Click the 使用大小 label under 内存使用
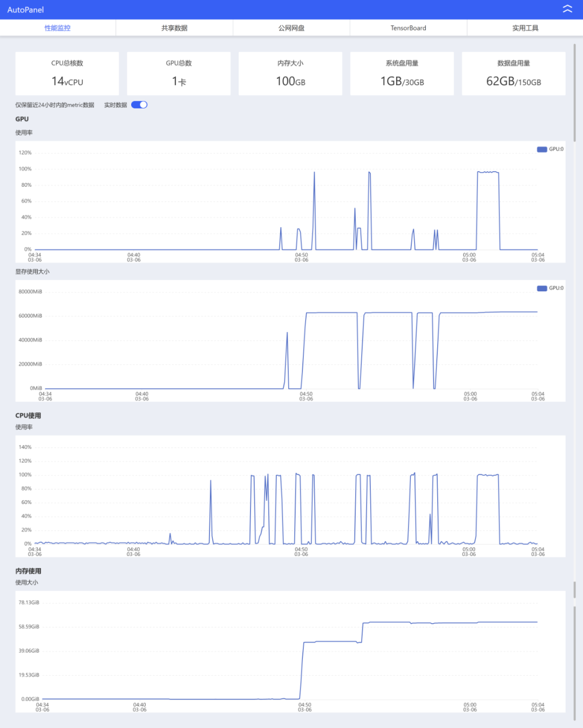The width and height of the screenshot is (583, 728). 26,583
